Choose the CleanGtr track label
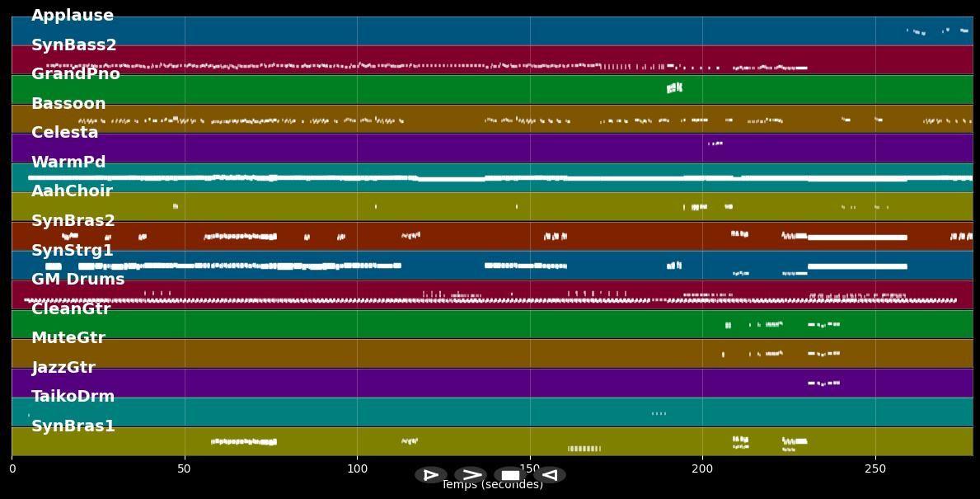This screenshot has height=499, width=980. (71, 309)
